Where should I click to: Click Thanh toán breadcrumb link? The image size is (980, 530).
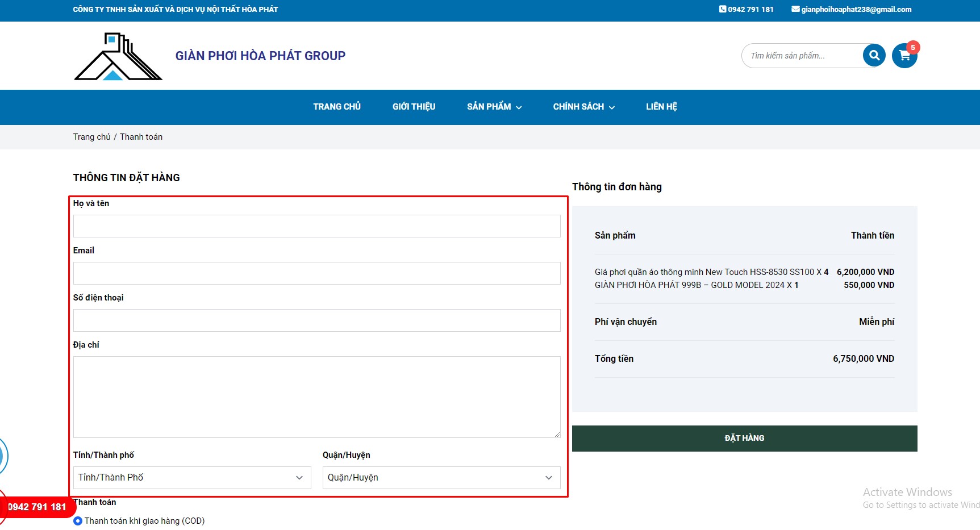pos(141,137)
